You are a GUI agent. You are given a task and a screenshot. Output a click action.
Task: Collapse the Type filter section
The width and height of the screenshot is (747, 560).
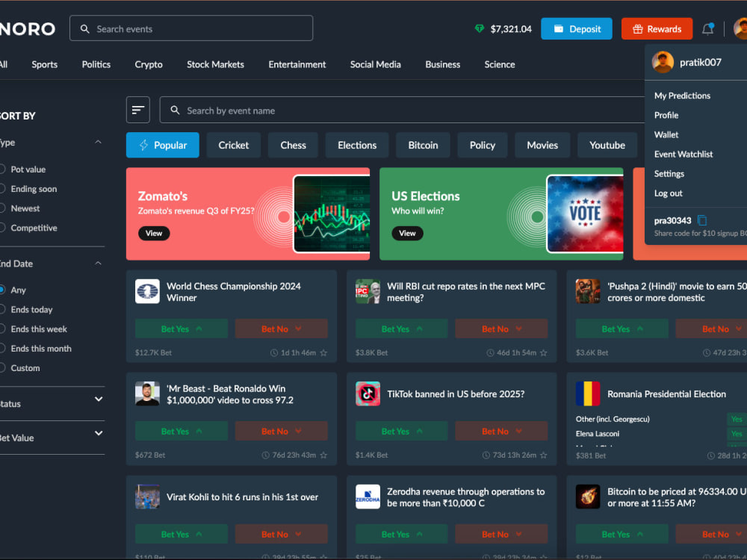point(98,142)
